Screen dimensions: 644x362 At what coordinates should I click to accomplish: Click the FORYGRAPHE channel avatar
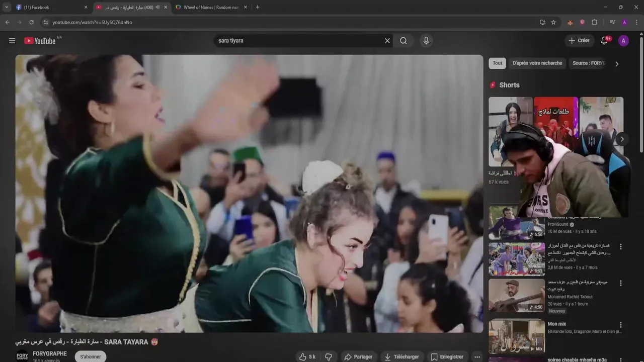click(22, 356)
